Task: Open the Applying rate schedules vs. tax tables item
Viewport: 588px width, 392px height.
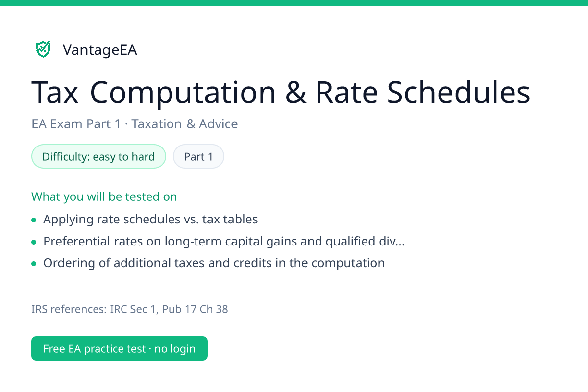Action: coord(150,219)
